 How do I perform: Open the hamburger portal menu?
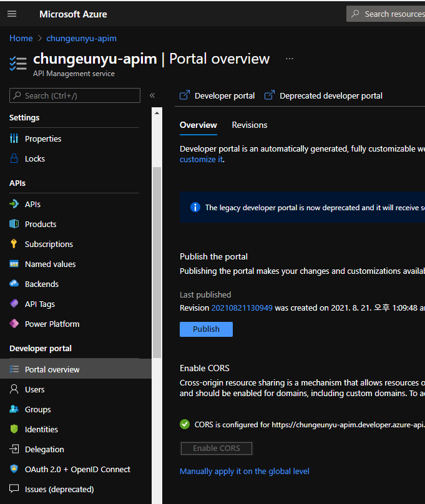[x=12, y=14]
